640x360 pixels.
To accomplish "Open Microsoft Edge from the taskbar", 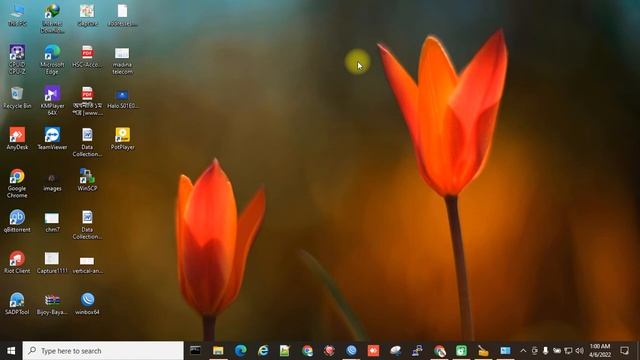I will tap(240, 351).
